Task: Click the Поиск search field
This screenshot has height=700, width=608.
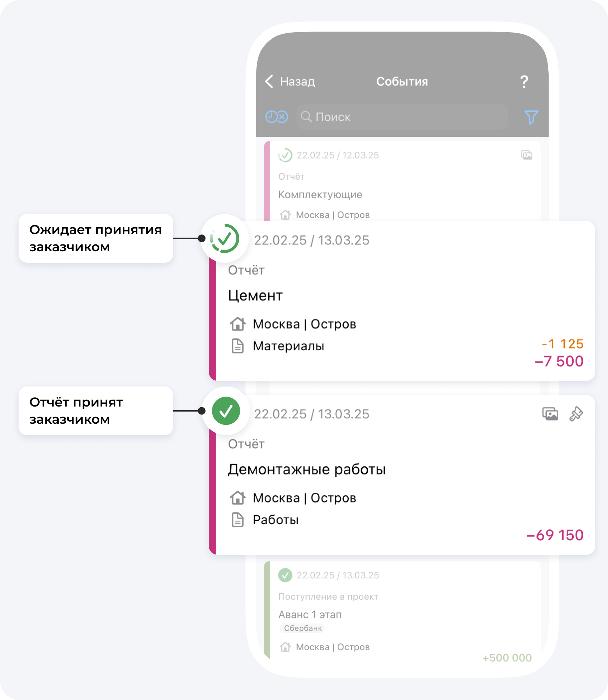Action: pos(402,117)
